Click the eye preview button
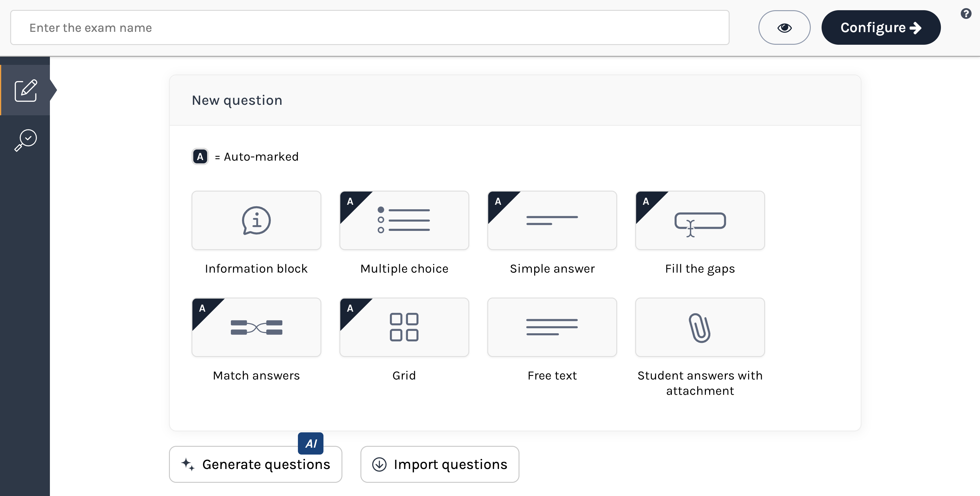The image size is (980, 496). (x=784, y=28)
